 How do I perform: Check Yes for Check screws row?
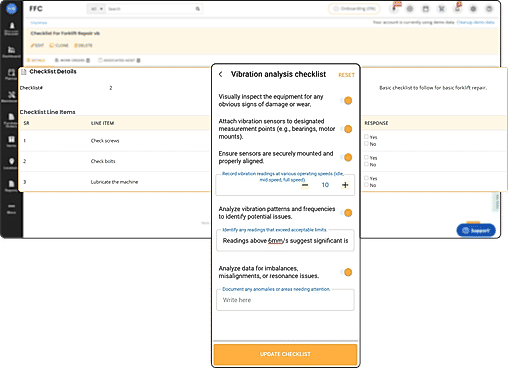366,137
